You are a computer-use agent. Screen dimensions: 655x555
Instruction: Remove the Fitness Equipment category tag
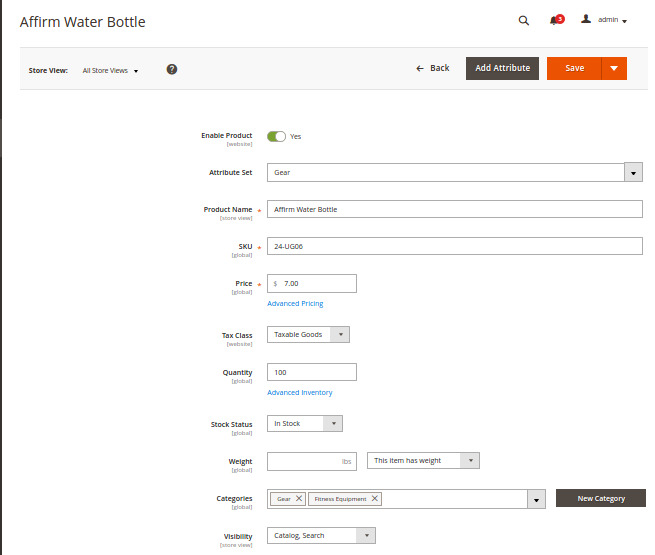(375, 499)
